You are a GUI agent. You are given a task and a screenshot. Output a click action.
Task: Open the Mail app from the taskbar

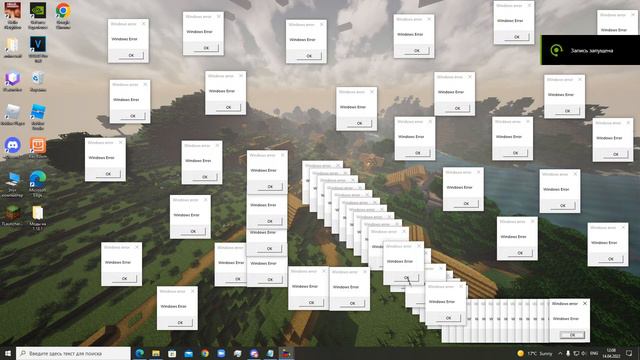click(x=189, y=353)
